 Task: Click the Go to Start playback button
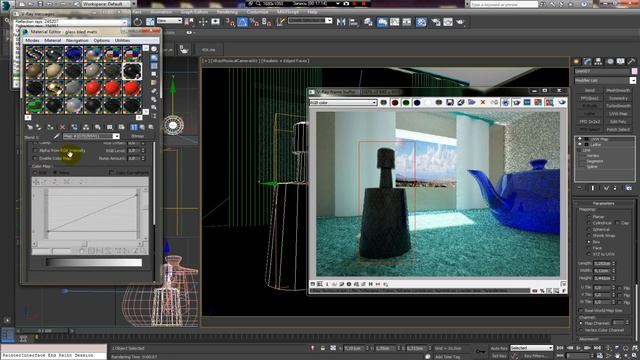point(560,348)
